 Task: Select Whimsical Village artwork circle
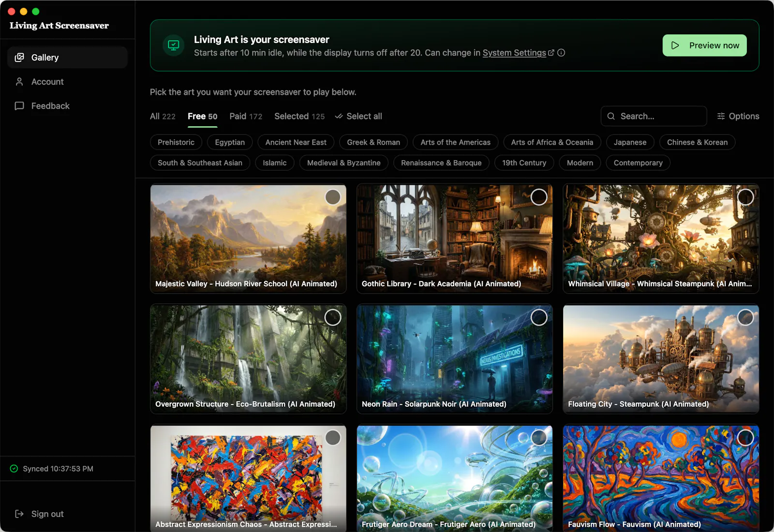(x=745, y=197)
